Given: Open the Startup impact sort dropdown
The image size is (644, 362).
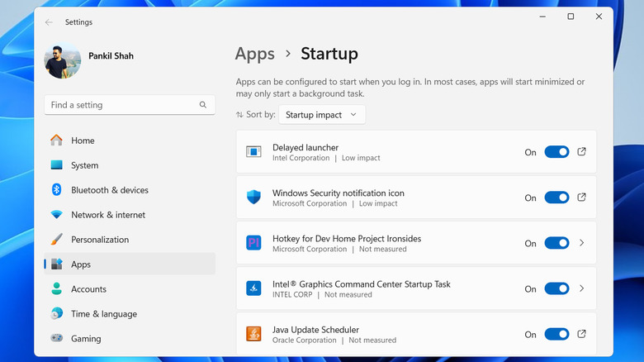Looking at the screenshot, I should 322,115.
